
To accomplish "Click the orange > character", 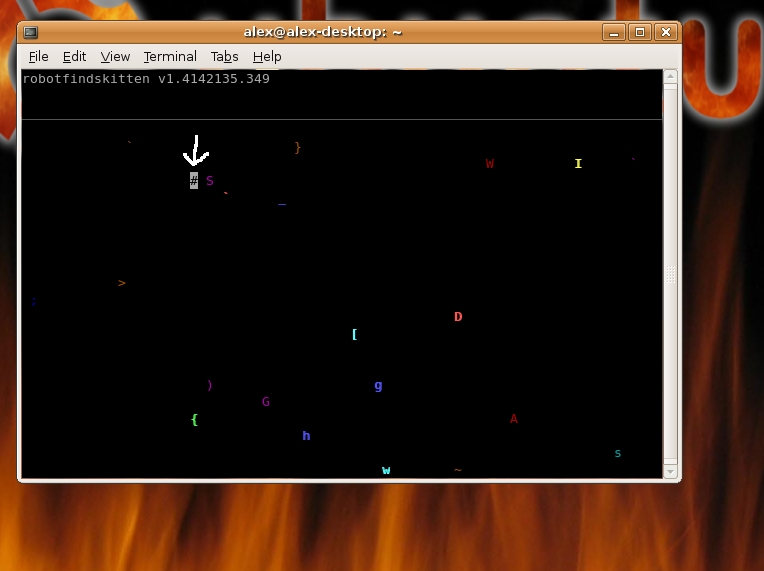I will pyautogui.click(x=122, y=283).
